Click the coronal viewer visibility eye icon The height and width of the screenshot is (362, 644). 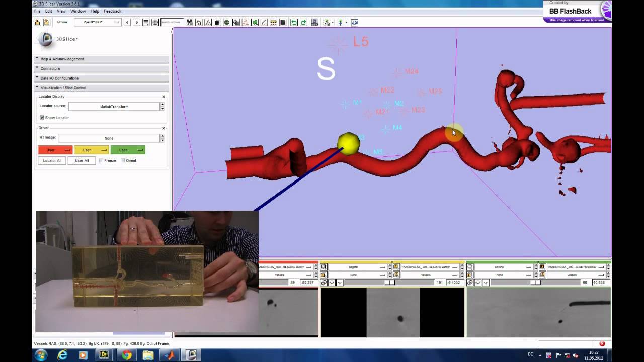478,283
